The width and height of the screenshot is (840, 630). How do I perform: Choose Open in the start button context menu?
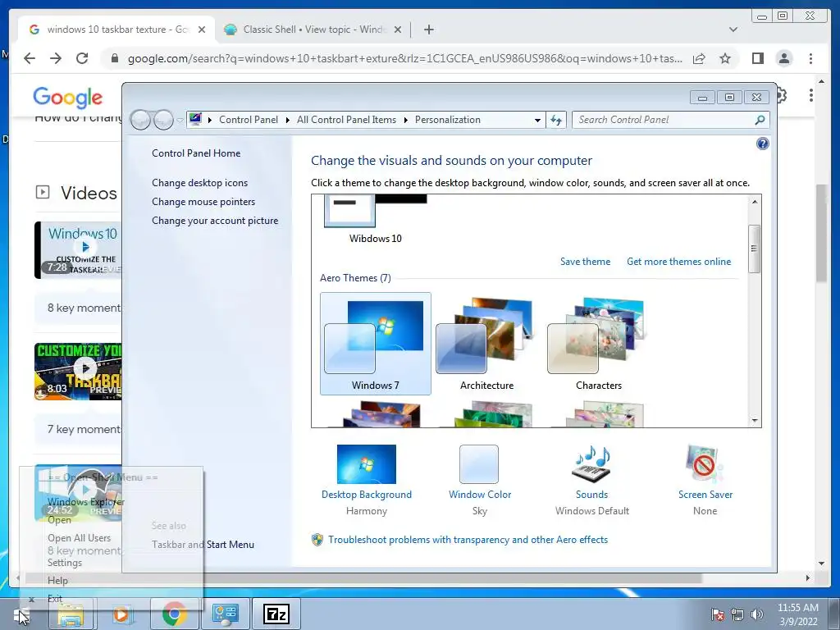click(x=59, y=520)
